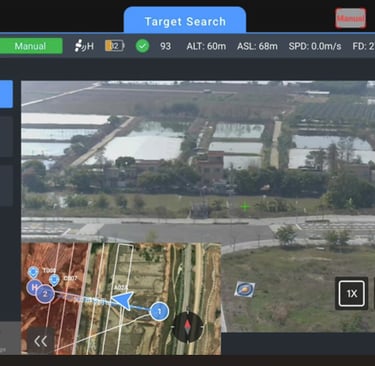Image resolution: width=375 pixels, height=366 pixels.
Task: Select the FD distance readout
Action: tap(364, 46)
